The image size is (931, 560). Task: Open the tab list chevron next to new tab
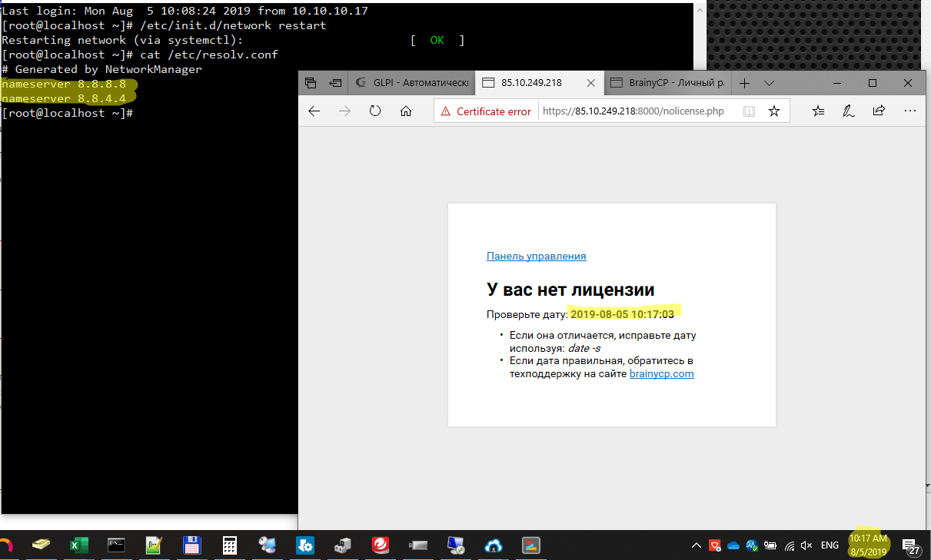click(x=770, y=82)
